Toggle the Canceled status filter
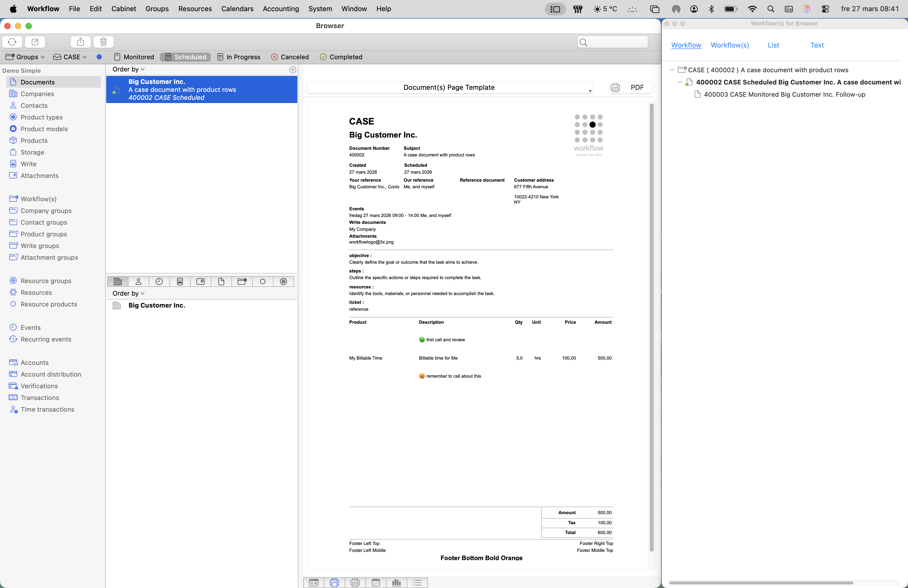 tap(290, 57)
